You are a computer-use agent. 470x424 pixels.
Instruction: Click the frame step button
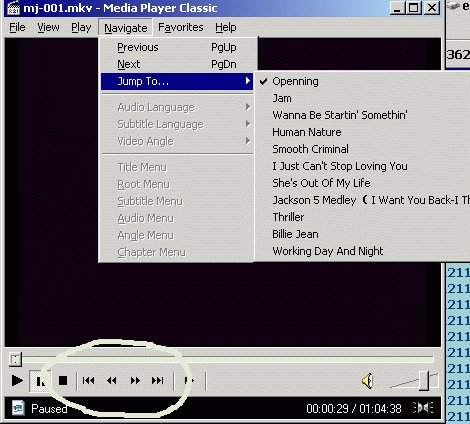tap(189, 380)
